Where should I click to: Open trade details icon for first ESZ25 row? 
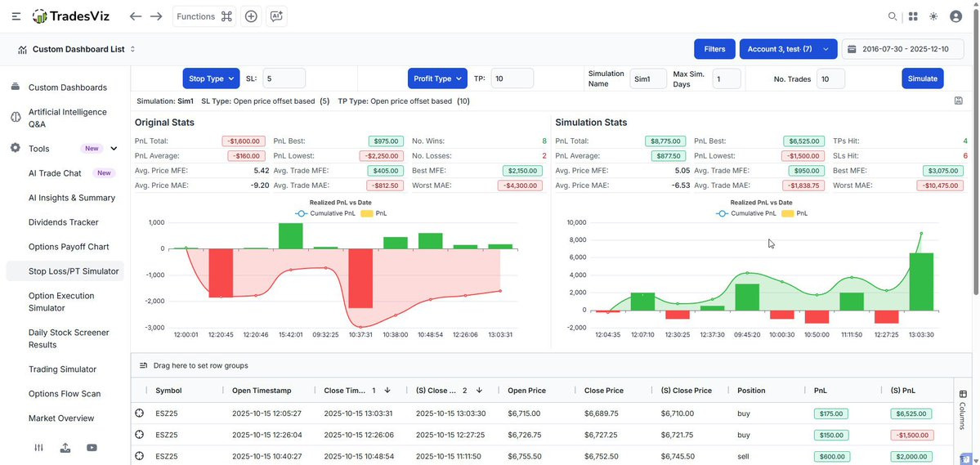pos(140,414)
